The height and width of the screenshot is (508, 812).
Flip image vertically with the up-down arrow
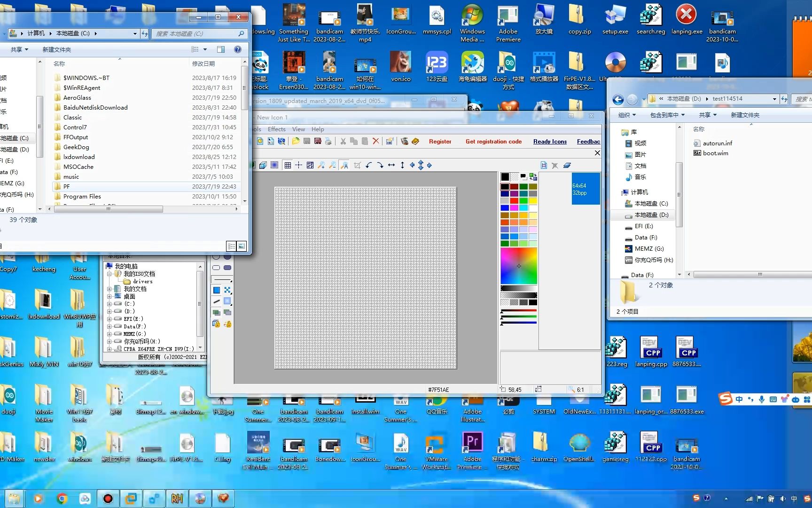pyautogui.click(x=402, y=165)
